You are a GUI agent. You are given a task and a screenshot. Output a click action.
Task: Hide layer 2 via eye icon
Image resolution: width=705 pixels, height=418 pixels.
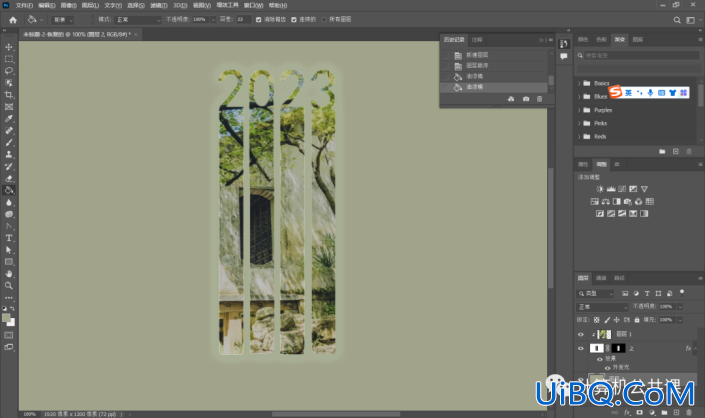point(580,348)
